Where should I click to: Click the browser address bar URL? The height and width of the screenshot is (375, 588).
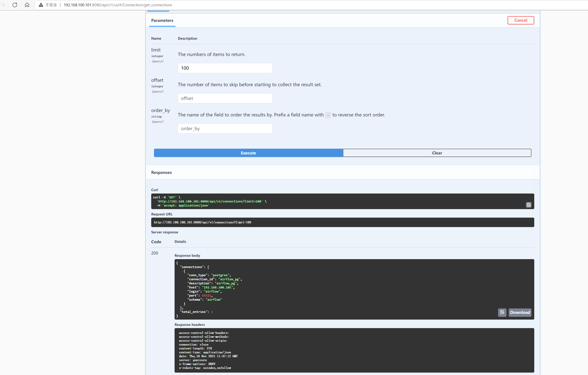118,5
